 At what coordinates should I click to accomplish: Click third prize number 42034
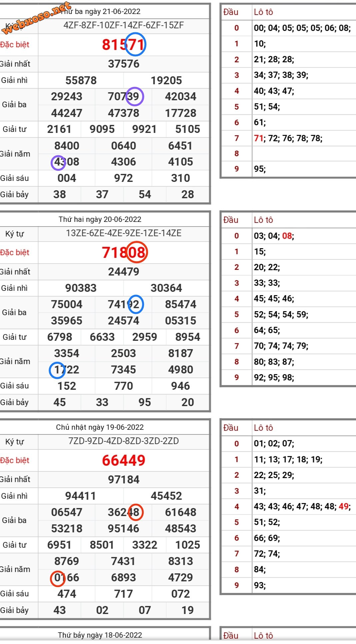pyautogui.click(x=181, y=97)
